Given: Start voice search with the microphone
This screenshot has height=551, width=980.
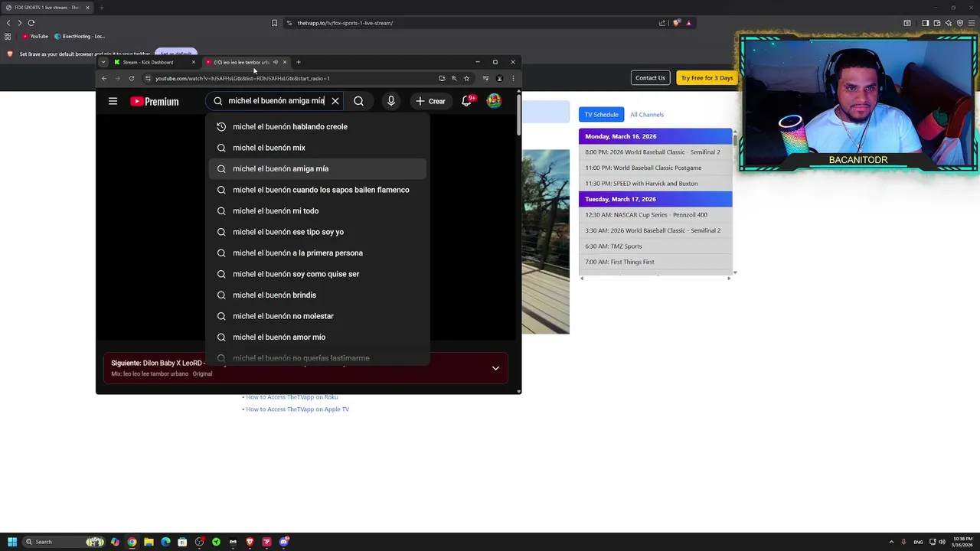Looking at the screenshot, I should 390,101.
